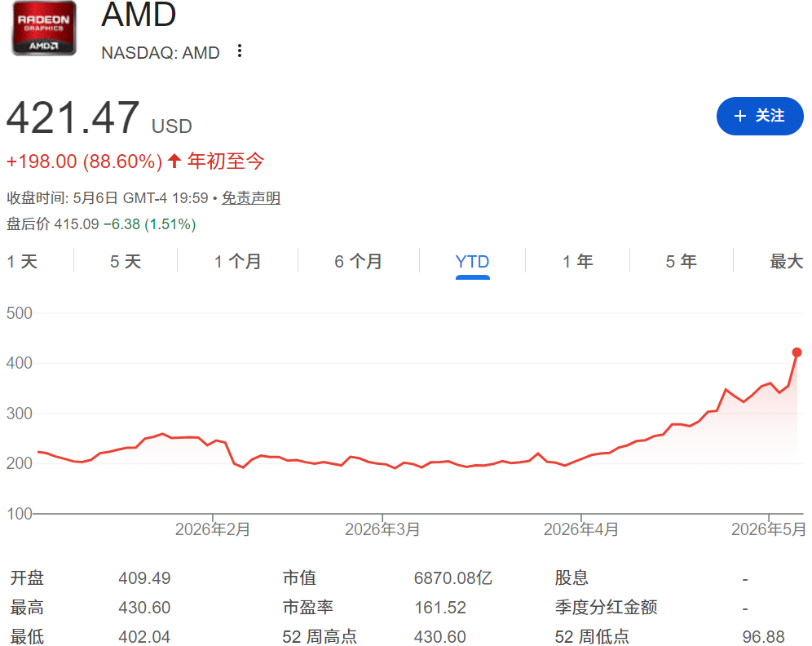Viewport: 812px width, 646px height.
Task: Click the AMD company title
Action: (139, 15)
